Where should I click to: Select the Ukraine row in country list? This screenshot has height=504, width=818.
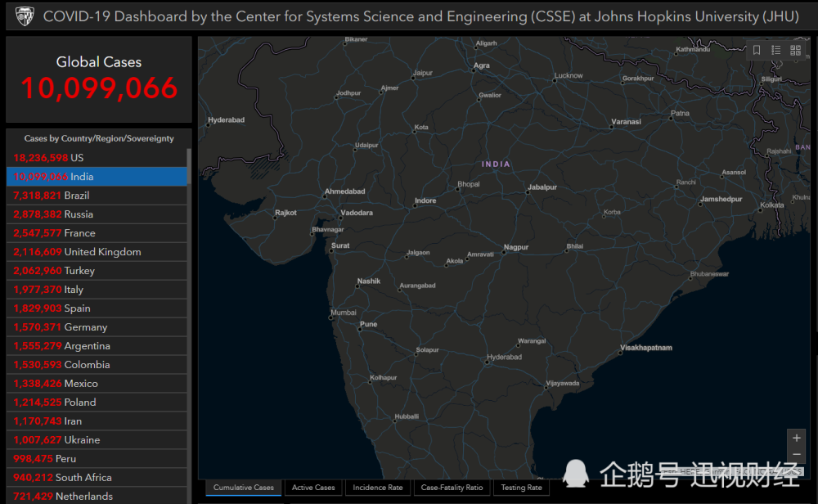[x=97, y=439]
